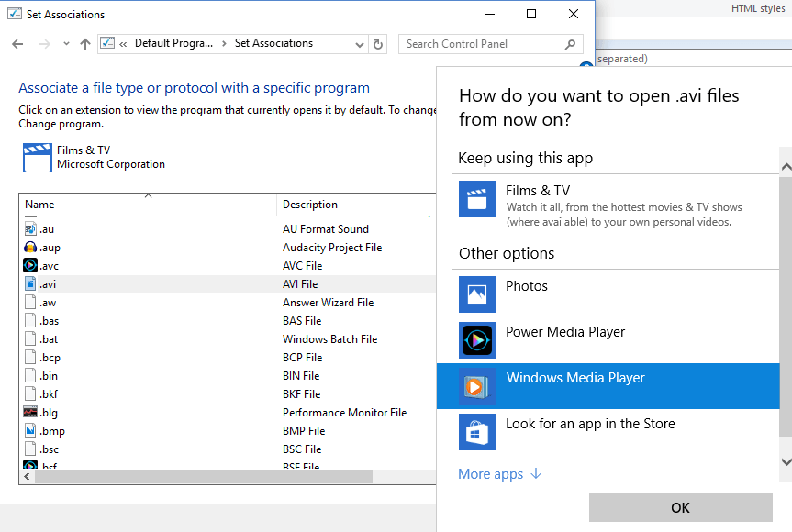This screenshot has height=532, width=792.
Task: Go forward with the forward arrow
Action: pos(45,44)
